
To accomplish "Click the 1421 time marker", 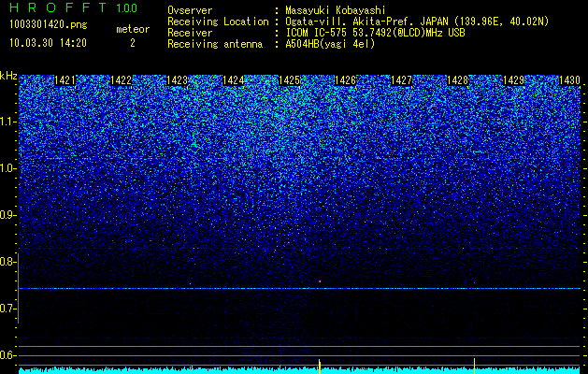I will coord(65,80).
